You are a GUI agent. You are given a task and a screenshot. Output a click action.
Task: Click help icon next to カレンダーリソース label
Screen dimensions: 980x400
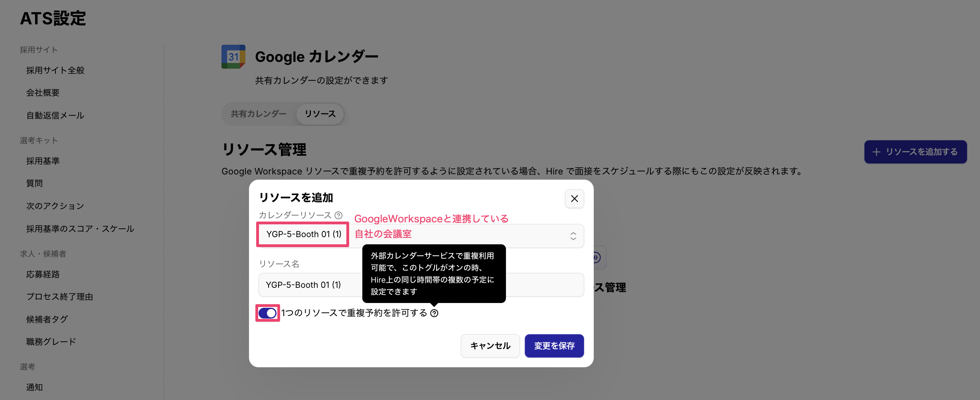(338, 215)
